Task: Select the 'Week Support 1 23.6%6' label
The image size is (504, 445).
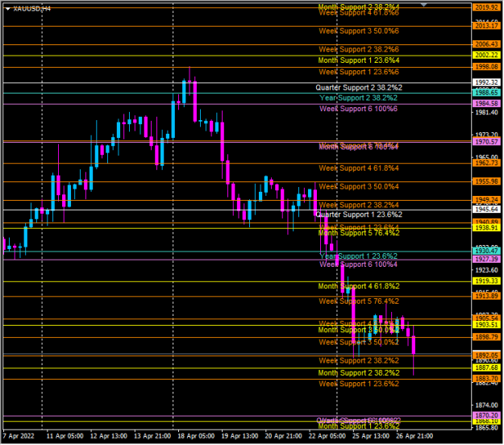Action: [x=359, y=72]
